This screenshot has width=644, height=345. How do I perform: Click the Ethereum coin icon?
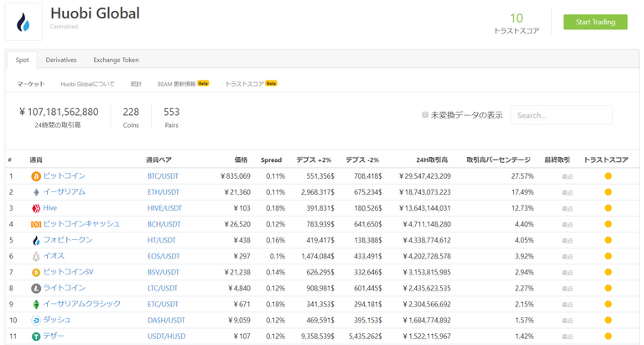tap(36, 192)
